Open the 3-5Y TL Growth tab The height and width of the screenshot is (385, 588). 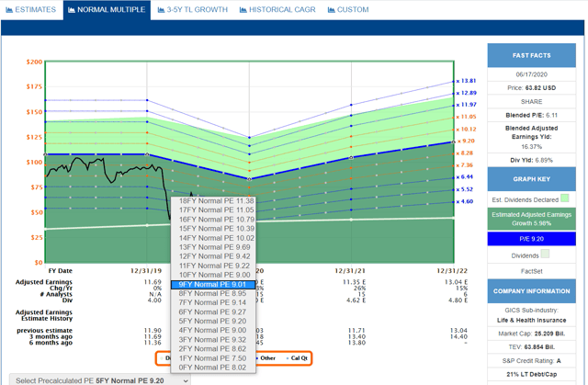point(198,10)
